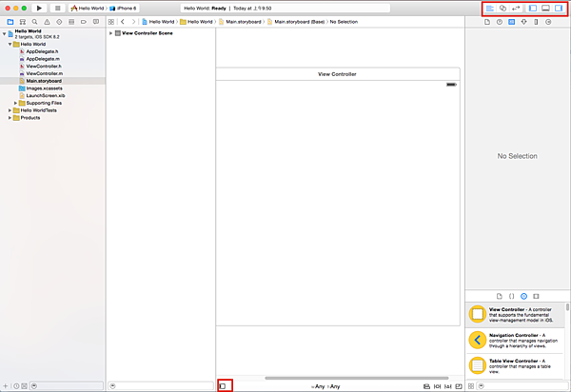Open the Any Any size class control
Image resolution: width=571 pixels, height=392 pixels.
pos(325,386)
